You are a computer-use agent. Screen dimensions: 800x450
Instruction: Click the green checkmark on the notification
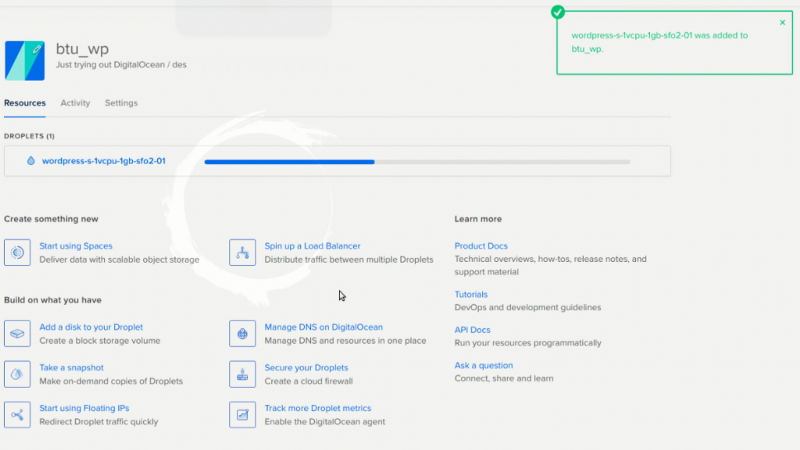click(x=558, y=12)
